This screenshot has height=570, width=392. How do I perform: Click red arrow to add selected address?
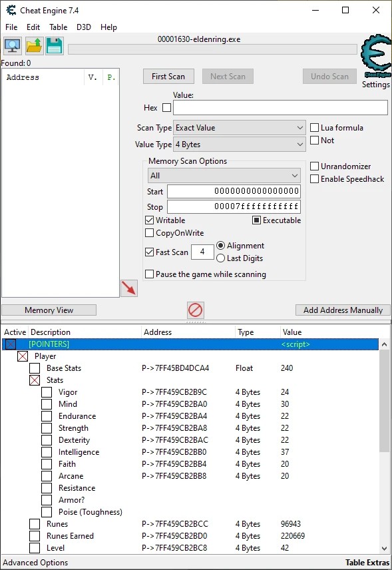tap(129, 288)
